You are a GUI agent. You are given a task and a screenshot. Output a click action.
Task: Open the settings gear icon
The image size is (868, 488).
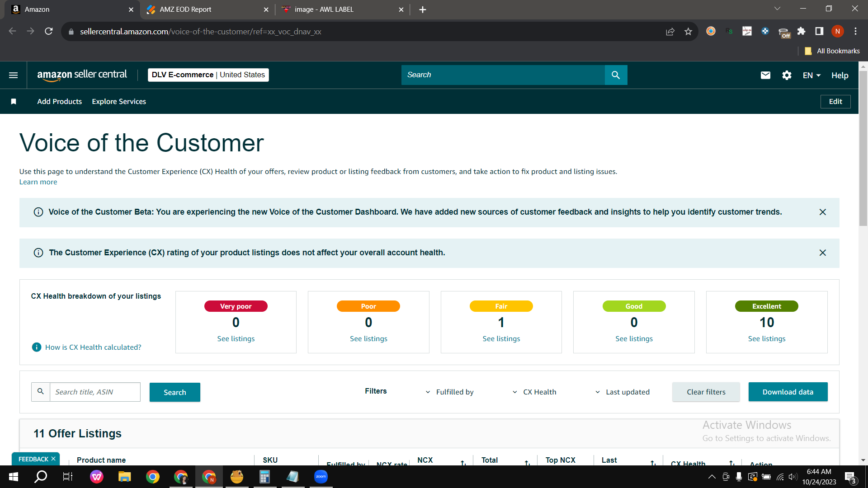[787, 75]
